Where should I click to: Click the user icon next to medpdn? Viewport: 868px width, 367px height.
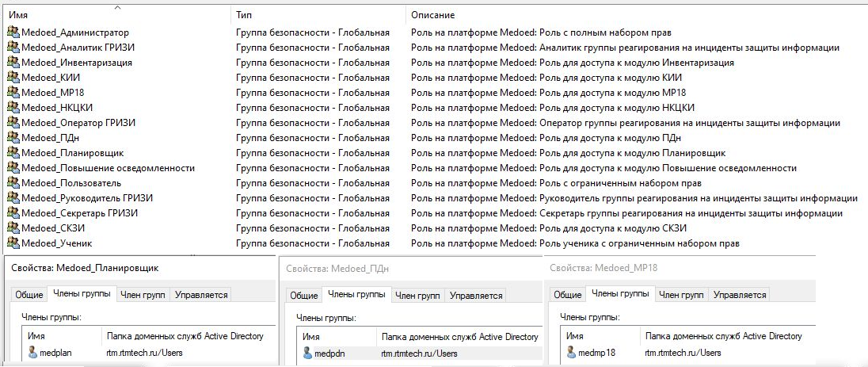pos(308,352)
